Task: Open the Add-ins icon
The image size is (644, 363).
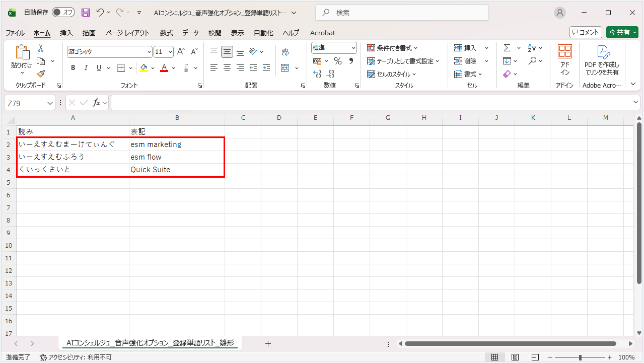Action: (x=564, y=59)
